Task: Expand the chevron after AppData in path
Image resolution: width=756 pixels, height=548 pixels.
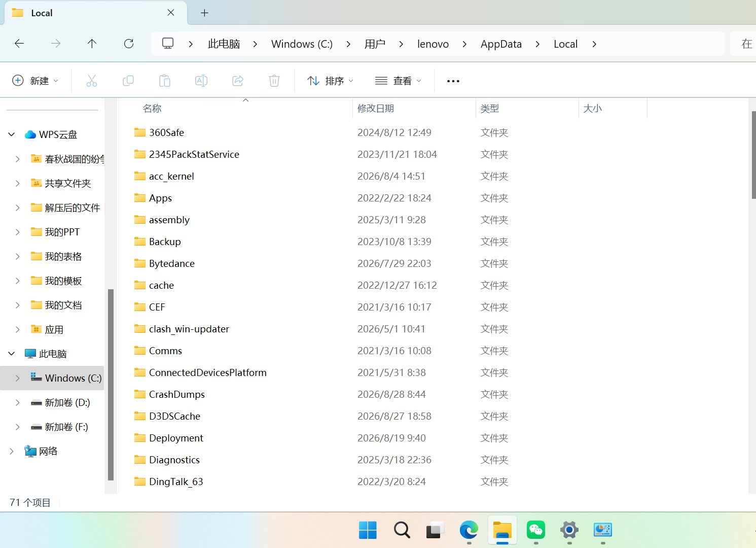Action: tap(537, 44)
